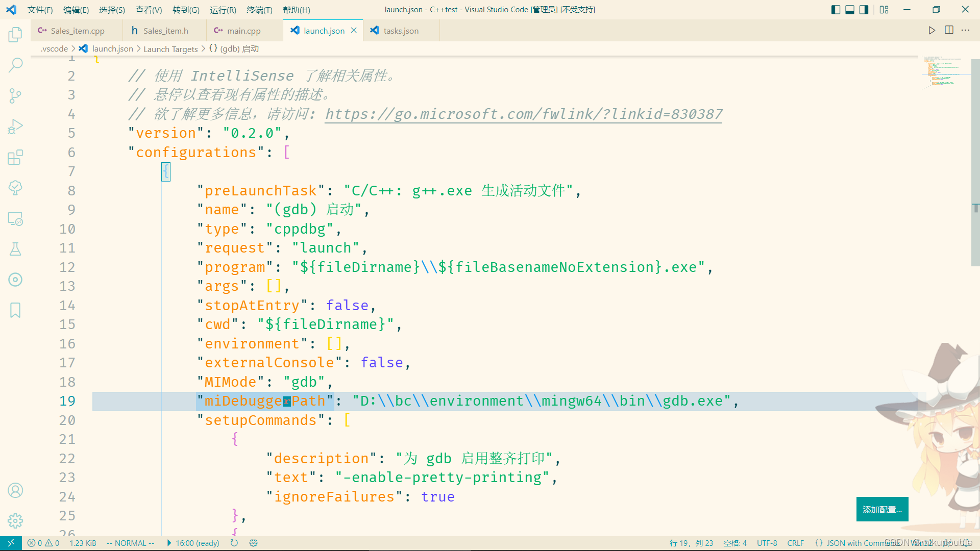
Task: Open the Extensions view
Action: pyautogui.click(x=15, y=157)
